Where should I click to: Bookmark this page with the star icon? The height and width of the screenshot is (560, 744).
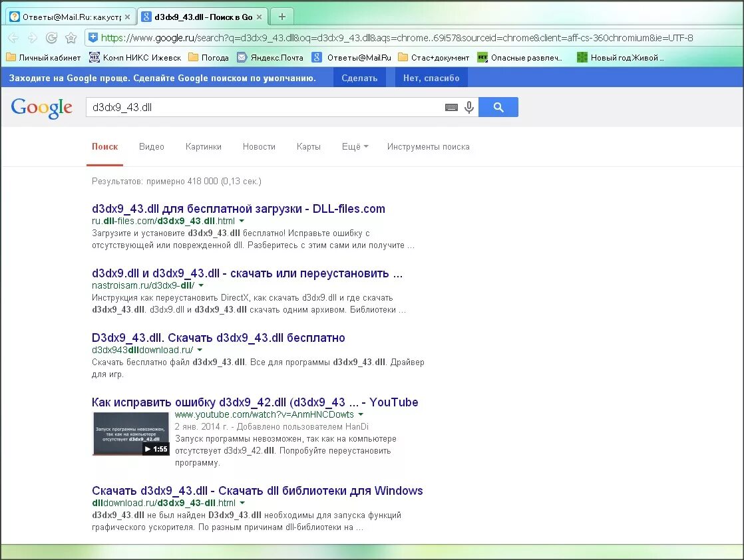(x=71, y=38)
